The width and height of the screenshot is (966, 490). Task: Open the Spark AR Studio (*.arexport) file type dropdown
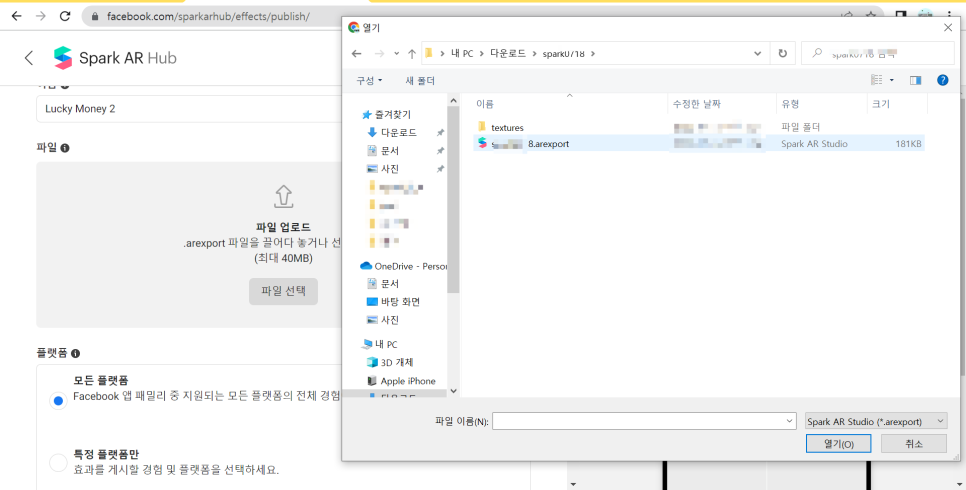tap(876, 422)
